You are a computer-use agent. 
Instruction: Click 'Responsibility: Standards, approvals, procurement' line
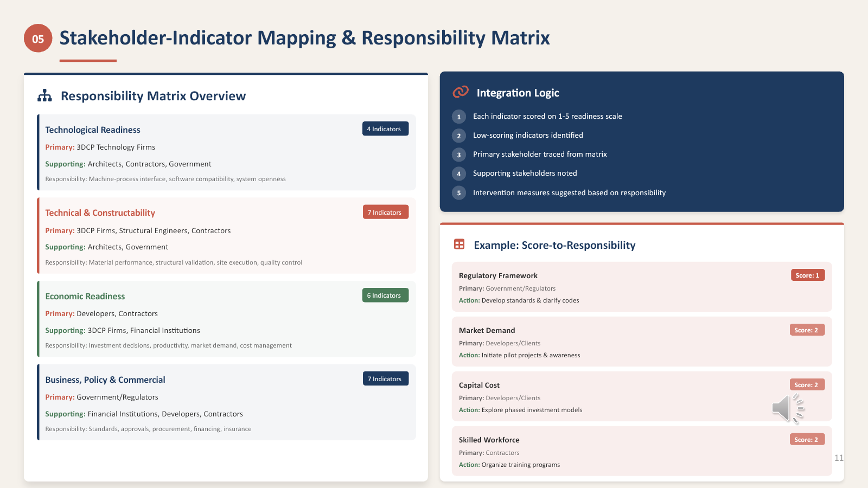(149, 429)
